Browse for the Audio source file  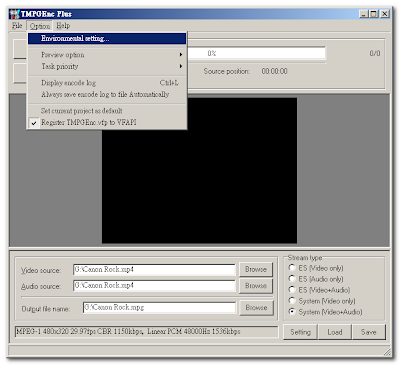coord(256,286)
